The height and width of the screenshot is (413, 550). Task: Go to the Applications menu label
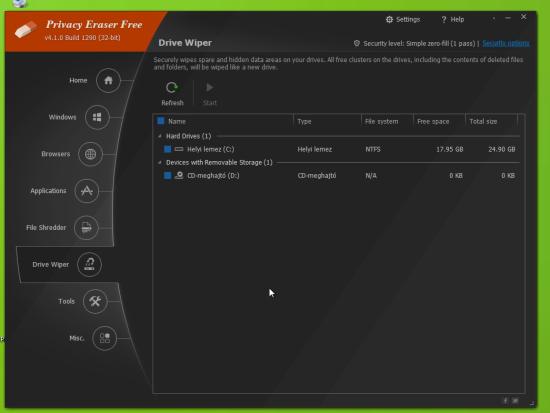[x=48, y=191]
